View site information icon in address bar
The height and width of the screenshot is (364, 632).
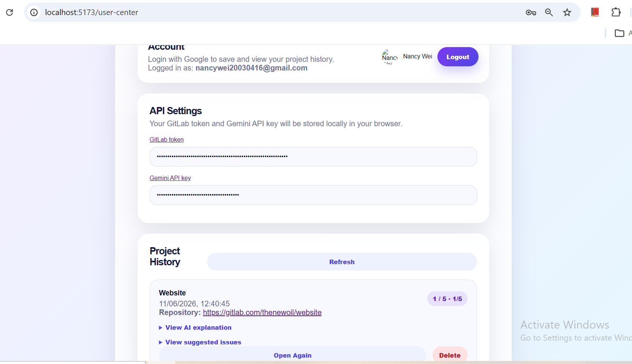[x=34, y=12]
